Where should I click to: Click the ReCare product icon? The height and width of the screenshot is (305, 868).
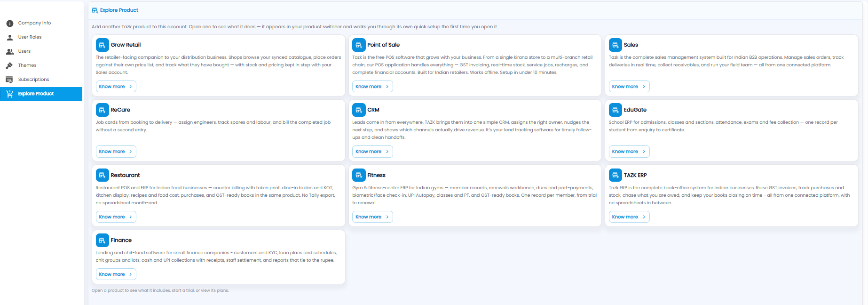pos(102,110)
